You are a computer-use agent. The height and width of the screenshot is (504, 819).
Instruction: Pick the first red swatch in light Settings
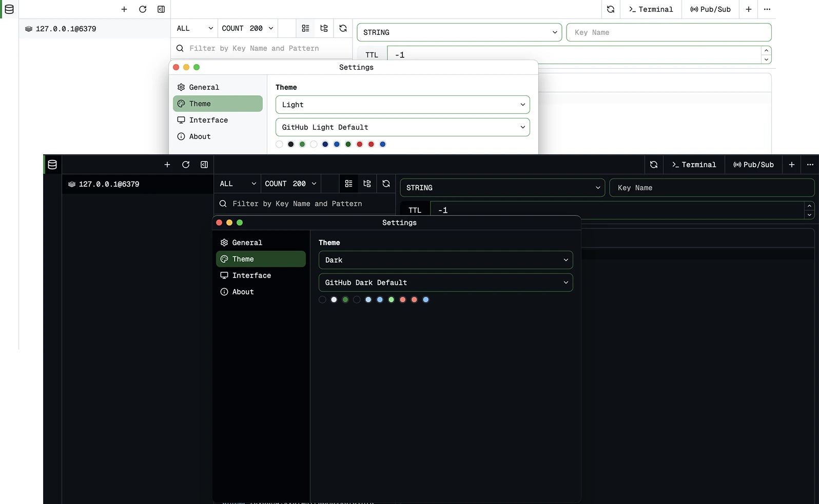click(360, 144)
